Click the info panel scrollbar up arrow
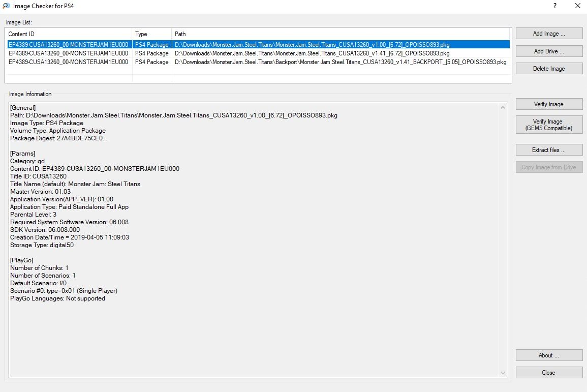Image resolution: width=587 pixels, height=392 pixels. (503, 107)
